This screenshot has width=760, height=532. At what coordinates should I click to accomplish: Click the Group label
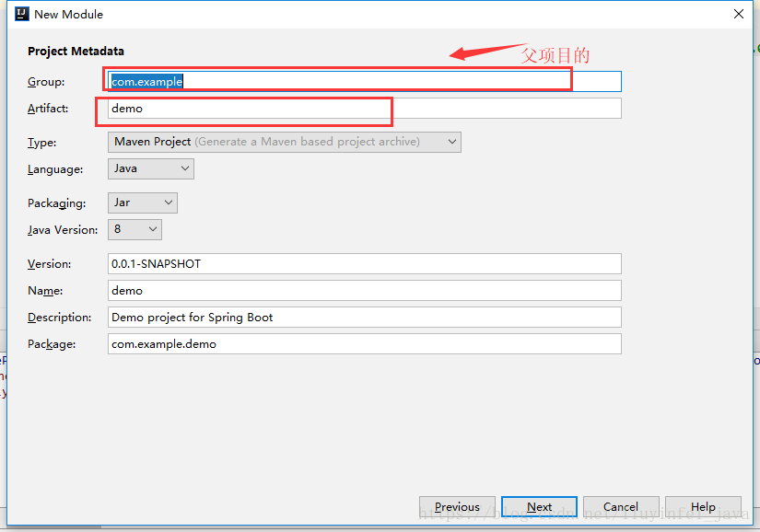(46, 82)
